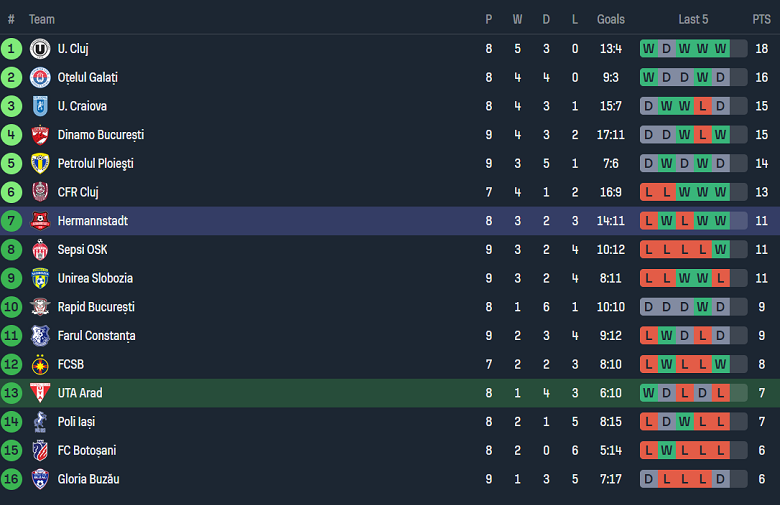Select the Farul Constanța team name
Image resolution: width=780 pixels, height=505 pixels.
click(96, 336)
